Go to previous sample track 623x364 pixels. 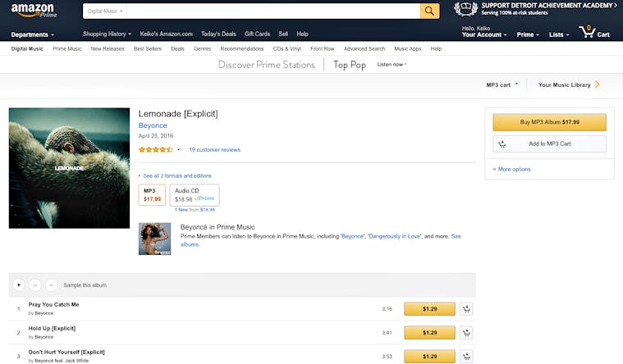[34, 285]
